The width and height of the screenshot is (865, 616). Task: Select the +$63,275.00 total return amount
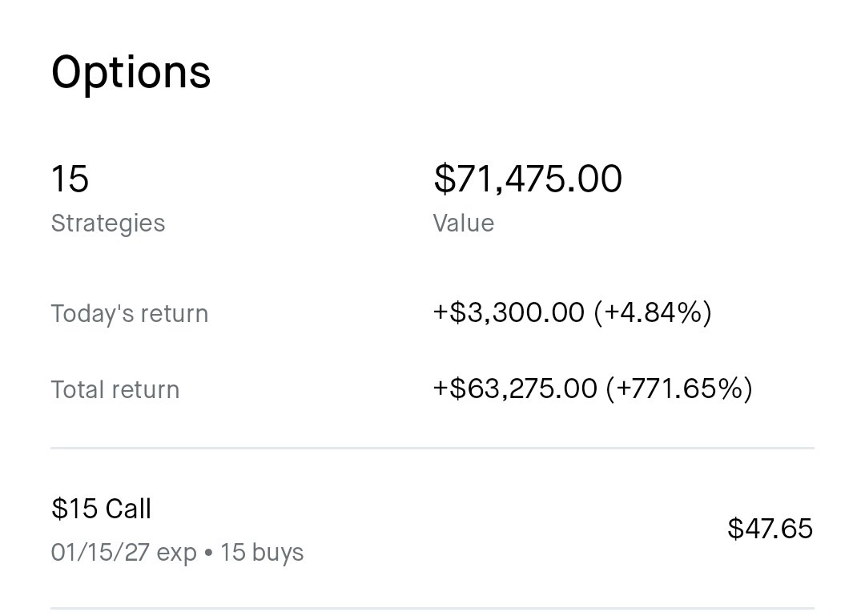click(515, 388)
